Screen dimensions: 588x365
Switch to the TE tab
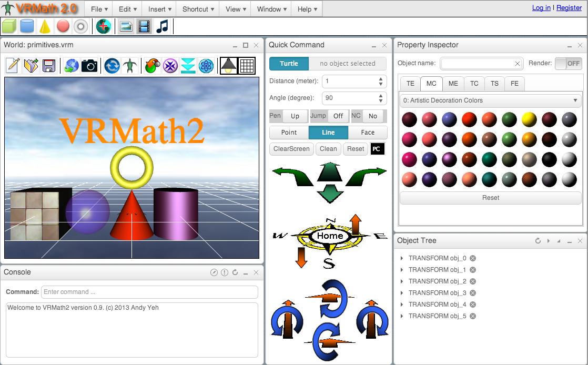click(x=410, y=84)
